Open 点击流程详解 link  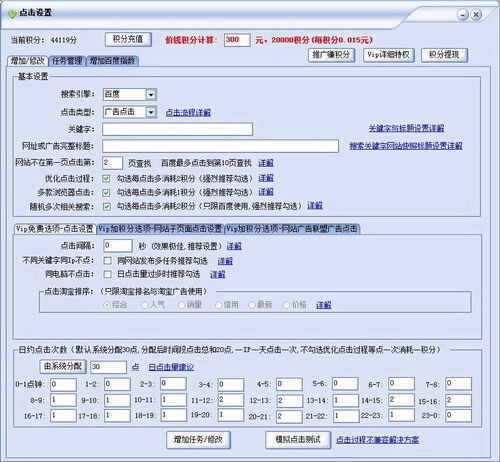pos(188,113)
